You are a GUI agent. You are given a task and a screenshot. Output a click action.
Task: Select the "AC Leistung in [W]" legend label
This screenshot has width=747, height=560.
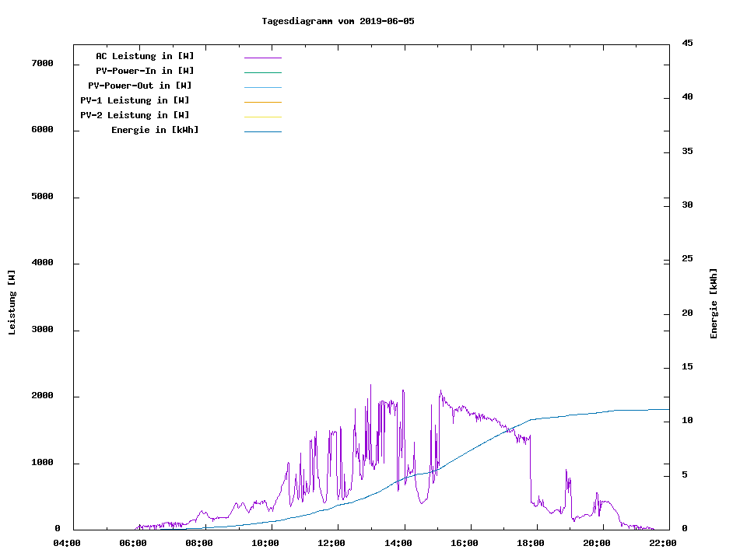145,56
